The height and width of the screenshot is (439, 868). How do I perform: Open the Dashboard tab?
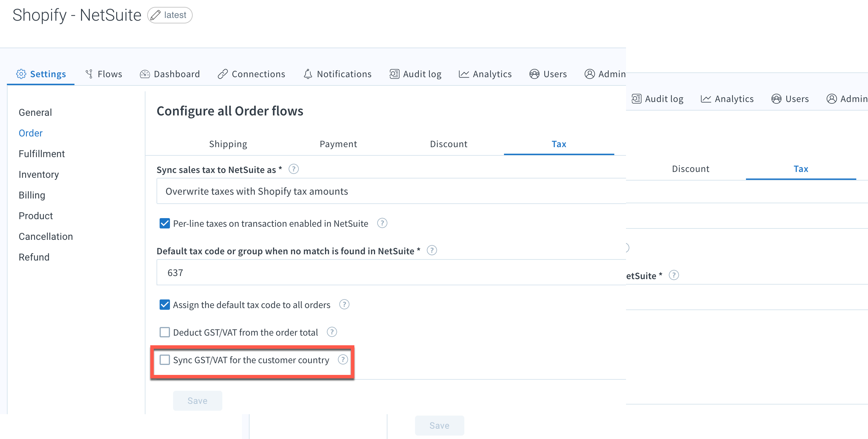[170, 74]
